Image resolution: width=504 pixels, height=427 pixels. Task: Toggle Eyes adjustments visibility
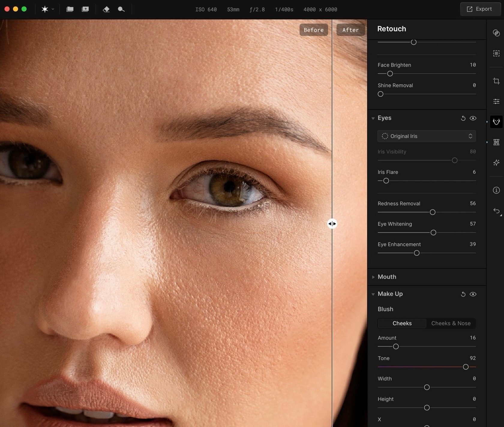473,118
